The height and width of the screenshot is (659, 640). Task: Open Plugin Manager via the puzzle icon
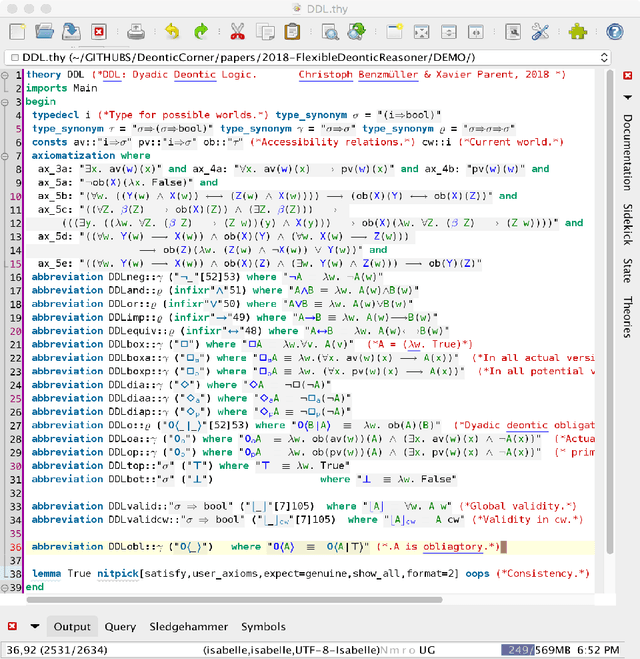[x=577, y=32]
